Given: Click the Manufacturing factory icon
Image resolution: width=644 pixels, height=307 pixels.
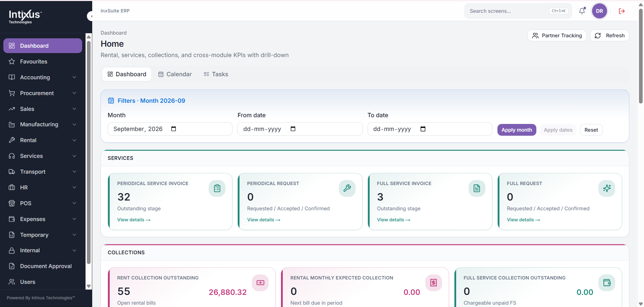Looking at the screenshot, I should coord(12,124).
